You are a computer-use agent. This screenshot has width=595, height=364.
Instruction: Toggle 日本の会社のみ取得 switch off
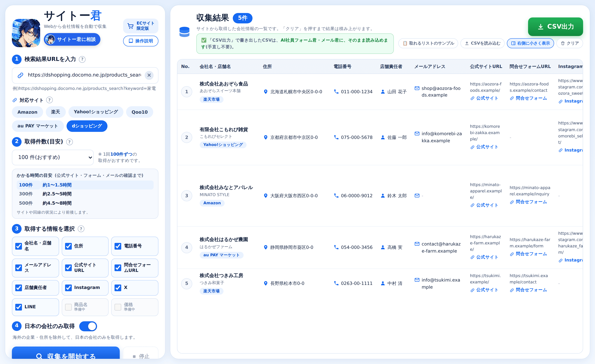click(x=88, y=326)
